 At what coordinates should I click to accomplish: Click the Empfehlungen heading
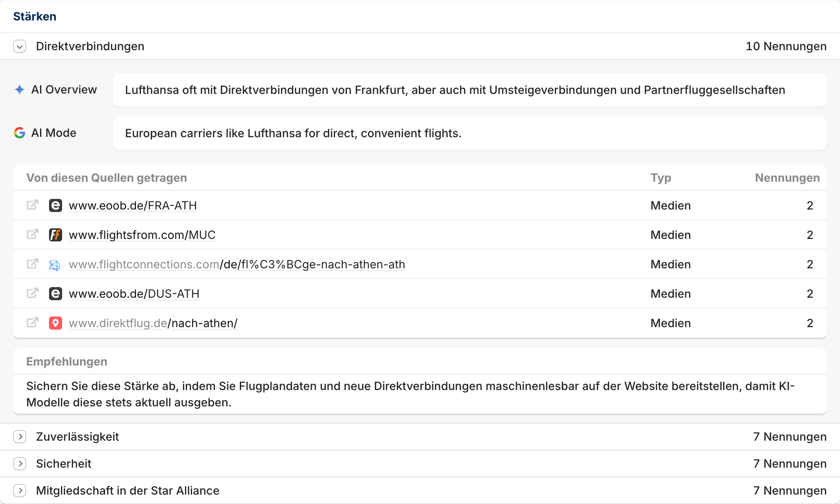[67, 362]
